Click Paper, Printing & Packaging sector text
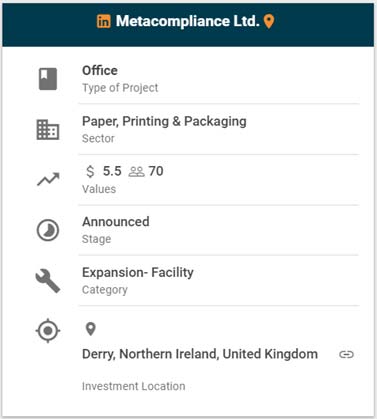Screen dimensions: 377x419 click(x=164, y=121)
